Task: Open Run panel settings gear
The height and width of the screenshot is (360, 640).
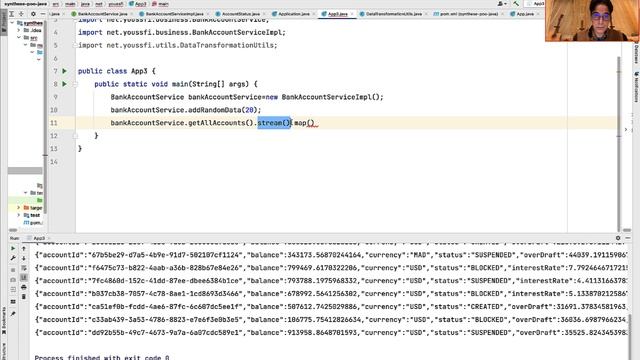Action: click(x=618, y=238)
